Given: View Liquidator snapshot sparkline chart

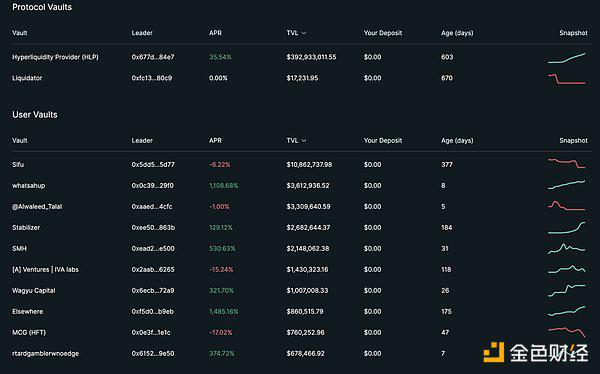Looking at the screenshot, I should click(x=566, y=79).
